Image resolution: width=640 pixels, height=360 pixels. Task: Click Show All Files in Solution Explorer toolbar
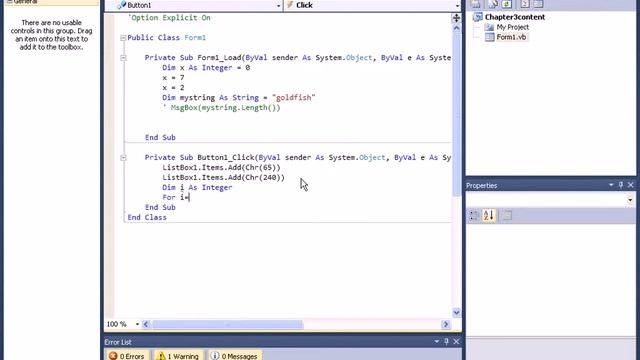493,4
